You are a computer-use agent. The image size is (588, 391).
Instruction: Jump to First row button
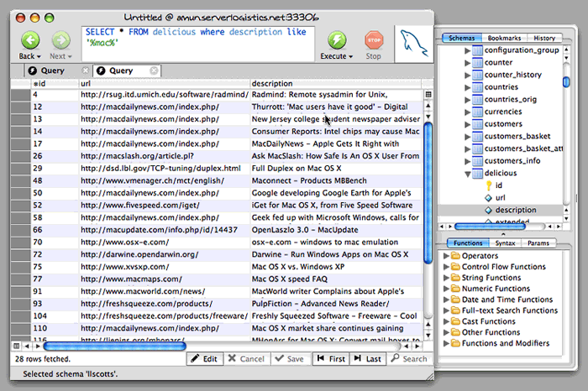(331, 359)
